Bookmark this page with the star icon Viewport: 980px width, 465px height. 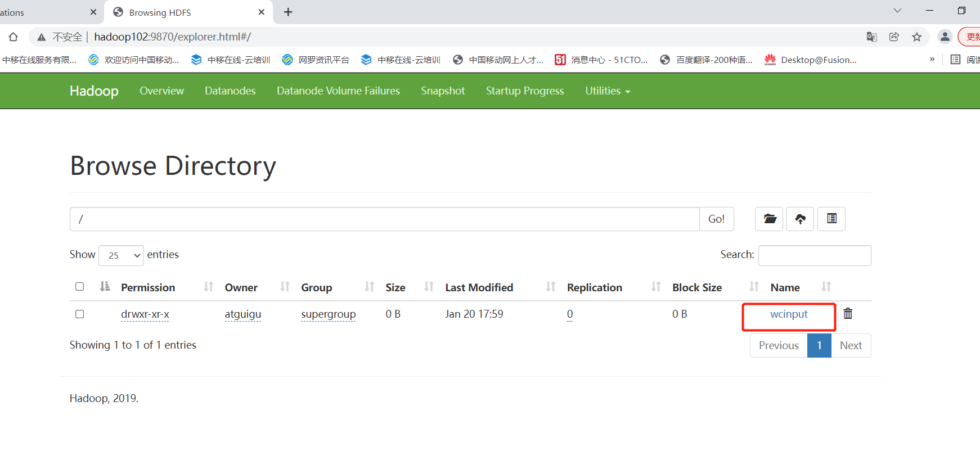(x=917, y=37)
